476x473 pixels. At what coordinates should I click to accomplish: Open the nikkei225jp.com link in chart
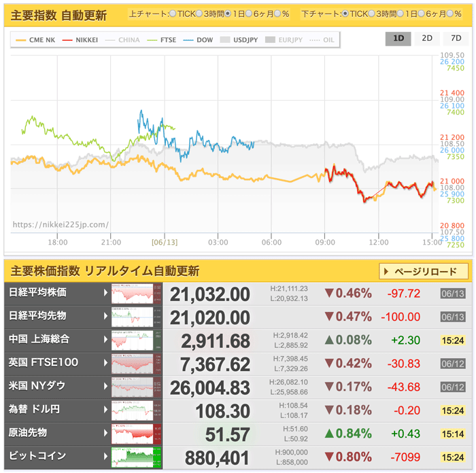[61, 225]
